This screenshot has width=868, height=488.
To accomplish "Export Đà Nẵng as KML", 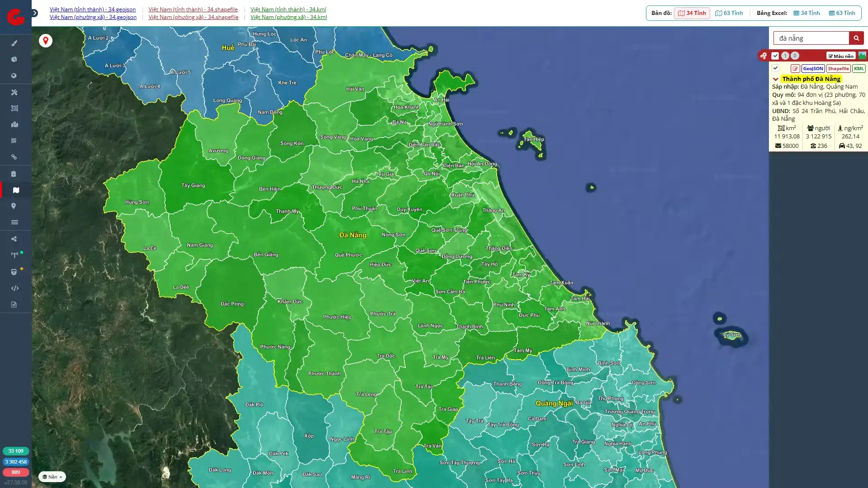I will coord(859,69).
